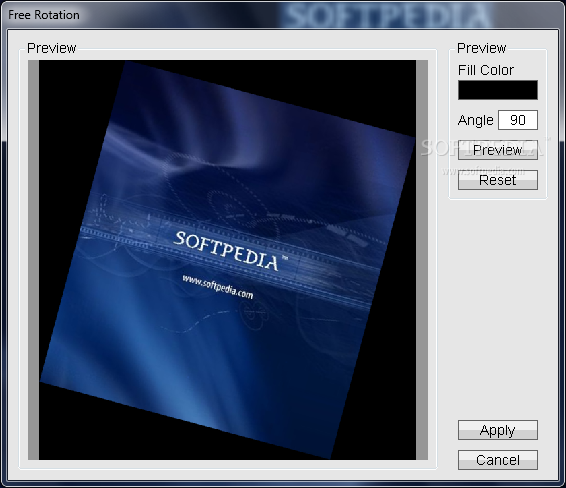This screenshot has width=566, height=488.
Task: Open the black Fill Color swatch
Action: (x=498, y=90)
